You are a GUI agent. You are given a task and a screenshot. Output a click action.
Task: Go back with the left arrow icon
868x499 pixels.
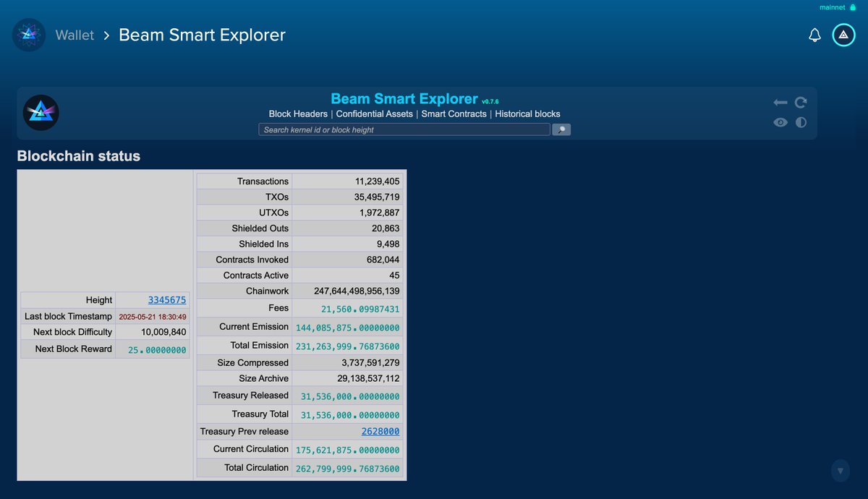(780, 103)
